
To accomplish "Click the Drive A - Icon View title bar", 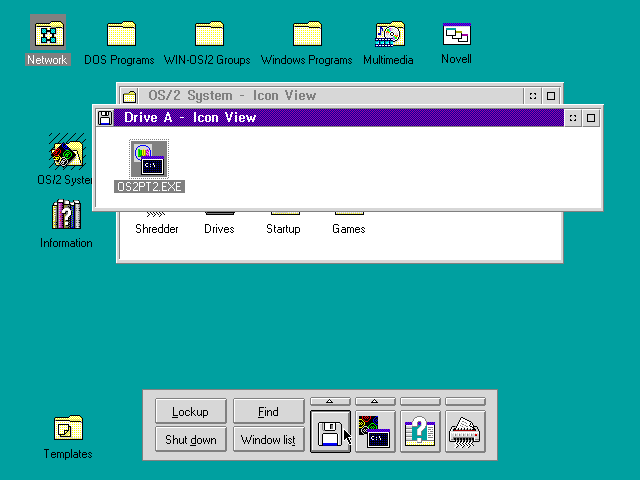I will (x=339, y=118).
